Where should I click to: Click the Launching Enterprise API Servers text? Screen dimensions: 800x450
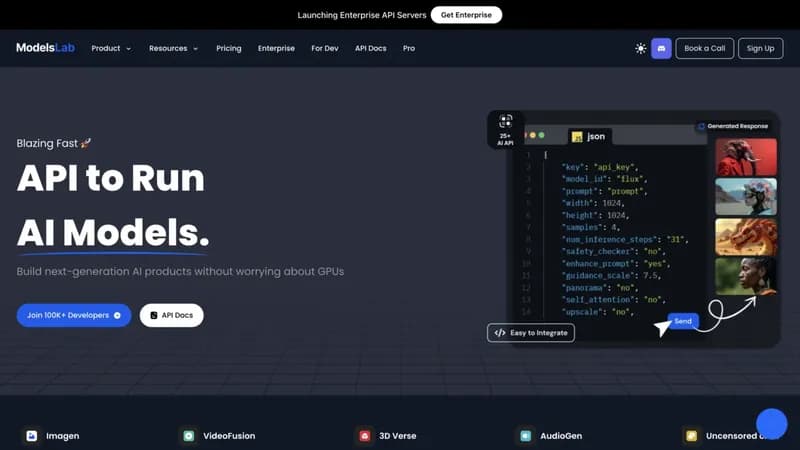click(x=362, y=15)
